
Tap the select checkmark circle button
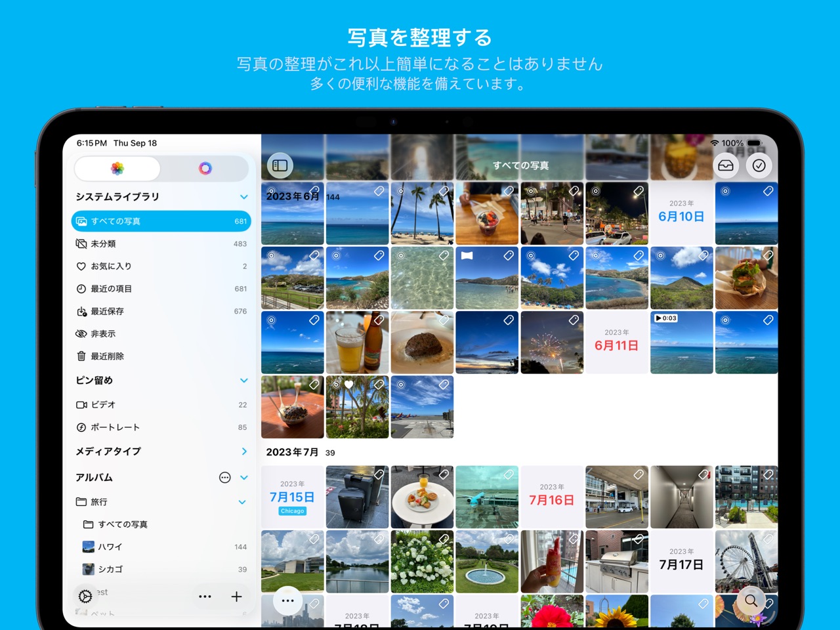pyautogui.click(x=759, y=165)
